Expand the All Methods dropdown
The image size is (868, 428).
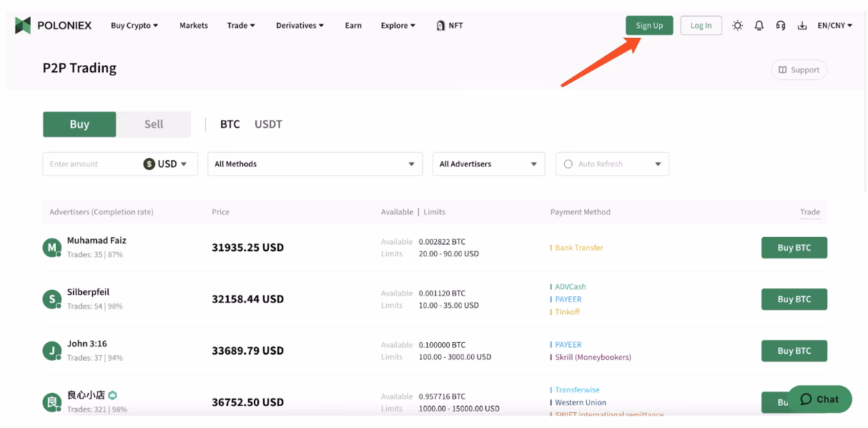point(315,163)
